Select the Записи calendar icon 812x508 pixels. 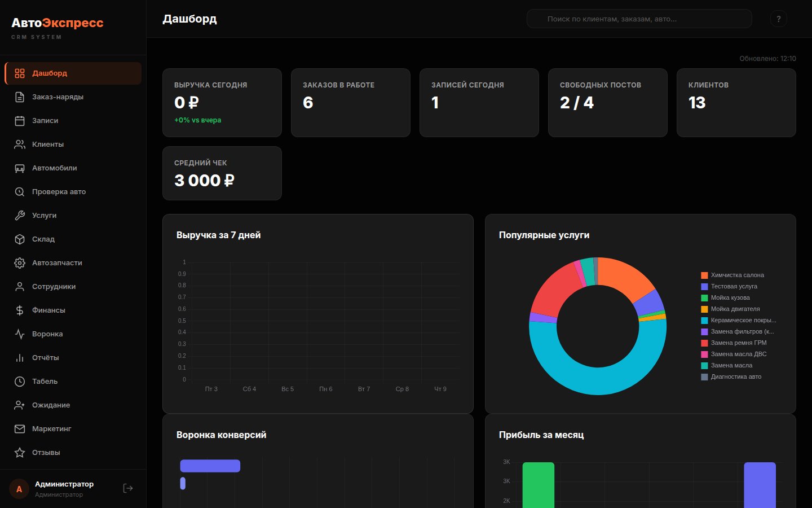click(x=19, y=120)
